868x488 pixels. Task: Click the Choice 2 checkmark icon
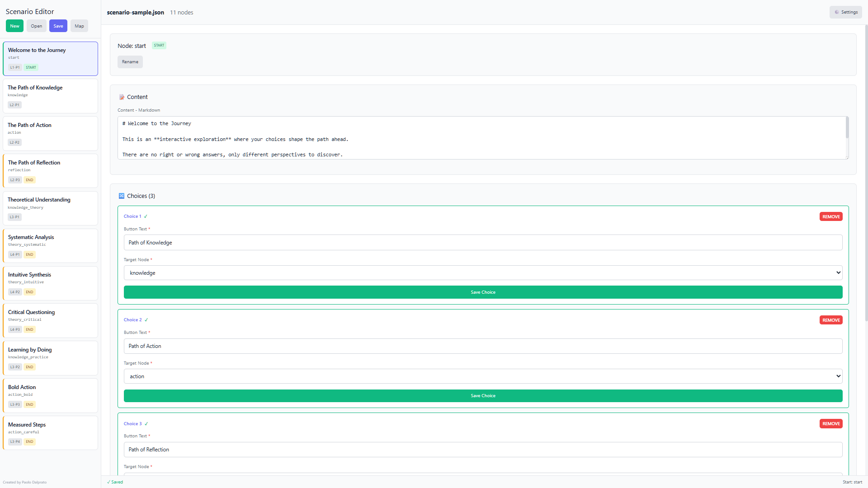[x=146, y=320]
